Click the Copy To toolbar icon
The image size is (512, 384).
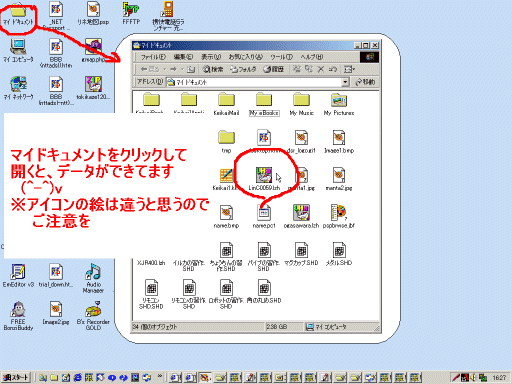pos(309,69)
